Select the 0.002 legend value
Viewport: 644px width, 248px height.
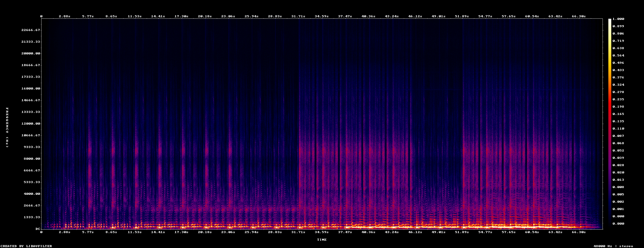618,202
